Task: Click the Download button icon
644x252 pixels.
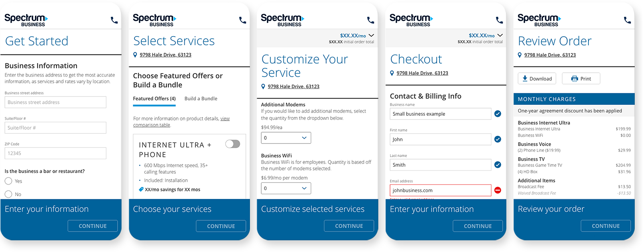Action: pos(525,78)
